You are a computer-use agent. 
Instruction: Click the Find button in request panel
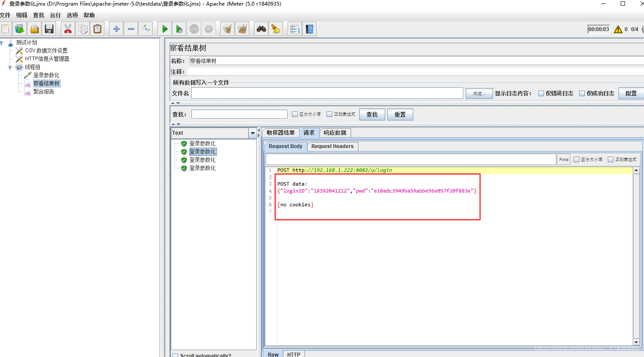coord(564,160)
